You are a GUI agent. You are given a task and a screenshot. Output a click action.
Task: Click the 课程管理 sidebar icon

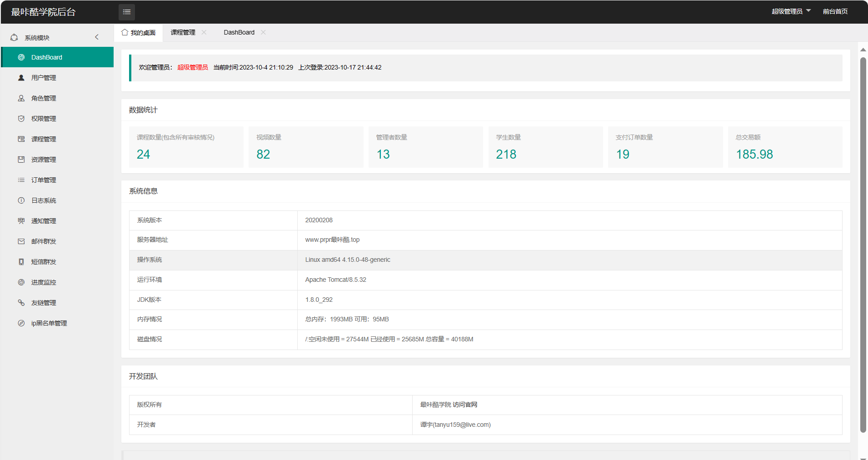click(x=21, y=139)
